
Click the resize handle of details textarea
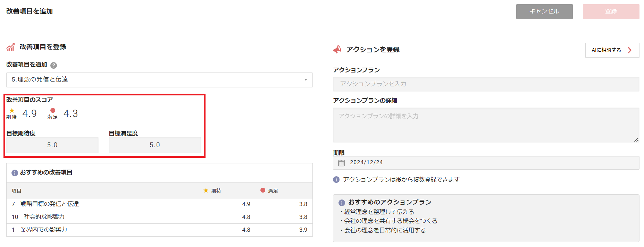point(636,140)
